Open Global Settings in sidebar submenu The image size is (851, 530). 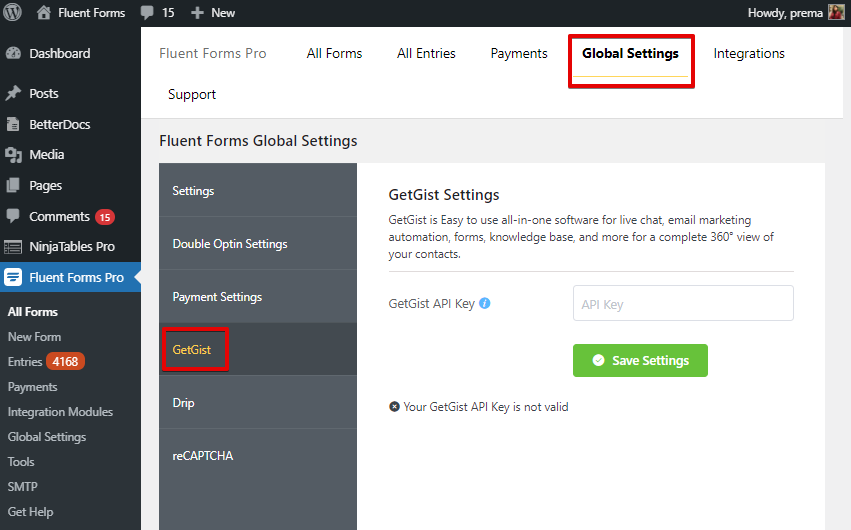[x=47, y=437]
